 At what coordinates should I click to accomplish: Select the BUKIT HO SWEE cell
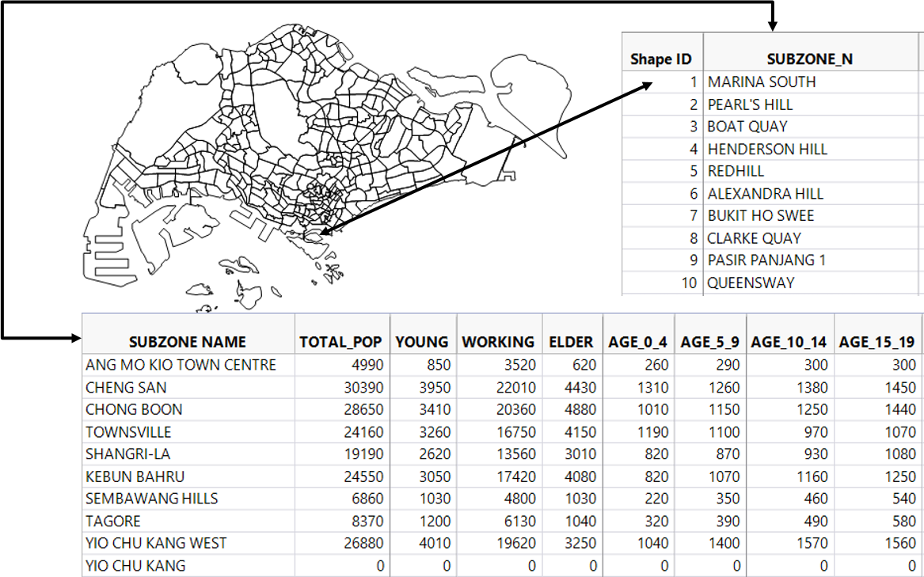pyautogui.click(x=810, y=216)
